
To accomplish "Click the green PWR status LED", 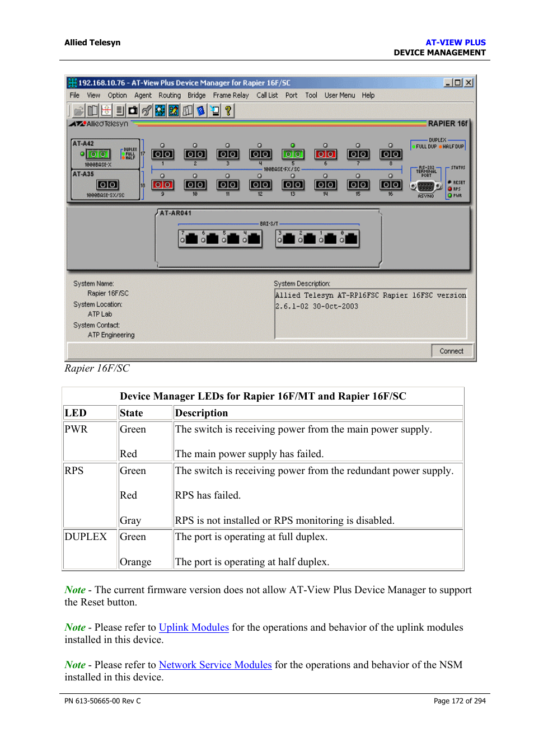I will coord(450,195).
